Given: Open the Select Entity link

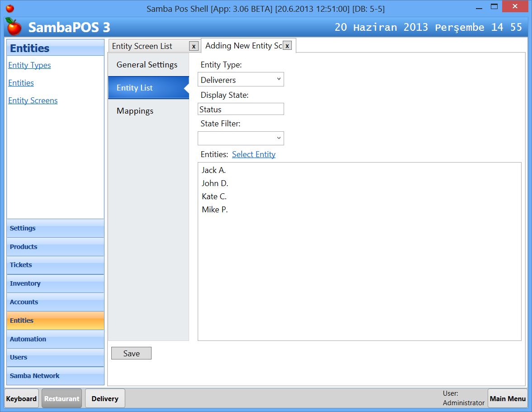Looking at the screenshot, I should 253,154.
